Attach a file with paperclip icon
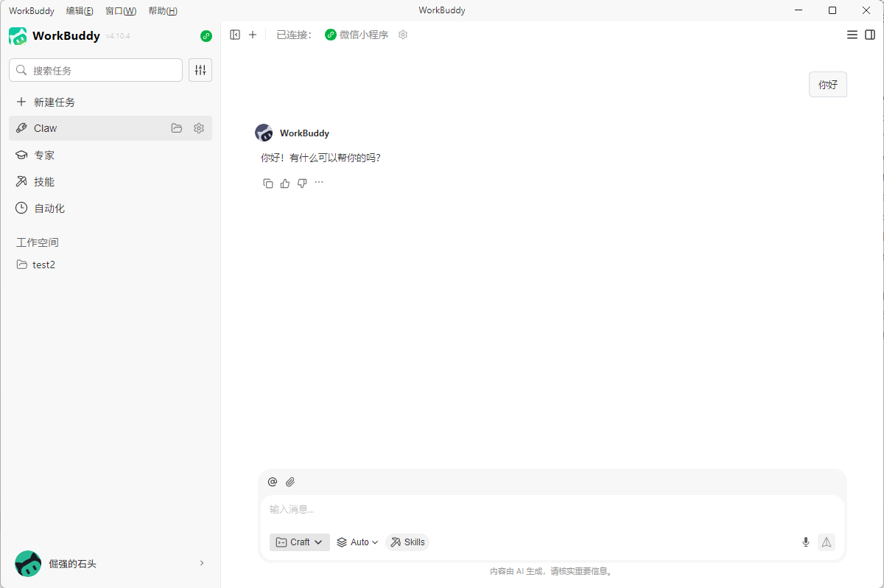Screen dimensions: 884x588 pos(290,482)
